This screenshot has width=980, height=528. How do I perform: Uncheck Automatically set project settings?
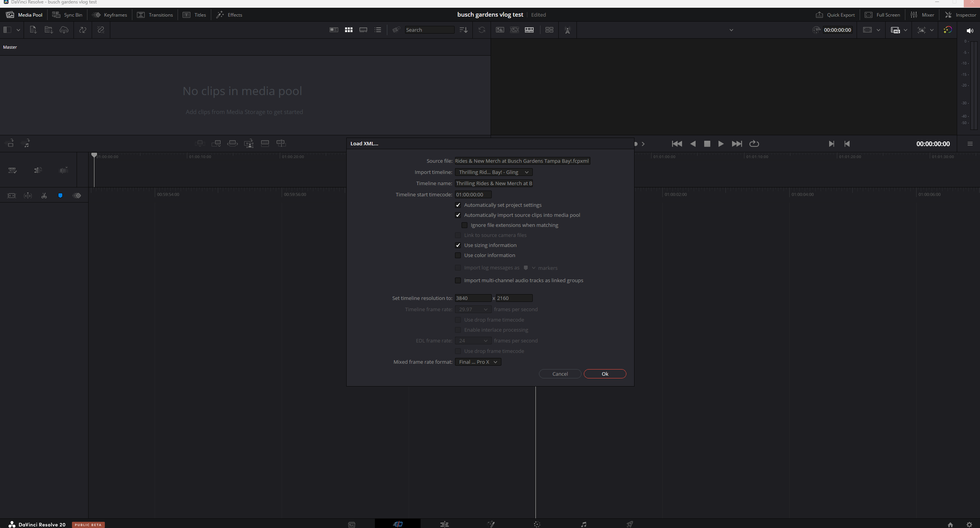coord(458,205)
